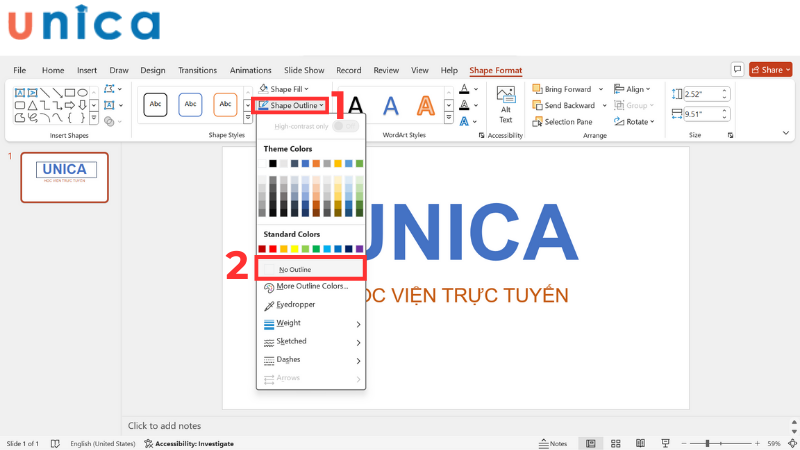Switch to Slide Sorter view icon
The image size is (800, 450).
616,443
